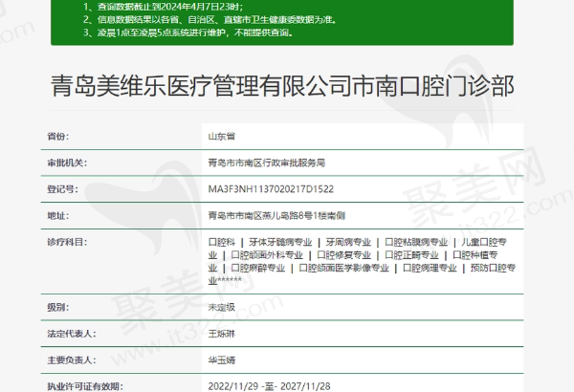Click the 口腔修复专业 entry
This screenshot has width=574, height=392.
[x=343, y=255]
